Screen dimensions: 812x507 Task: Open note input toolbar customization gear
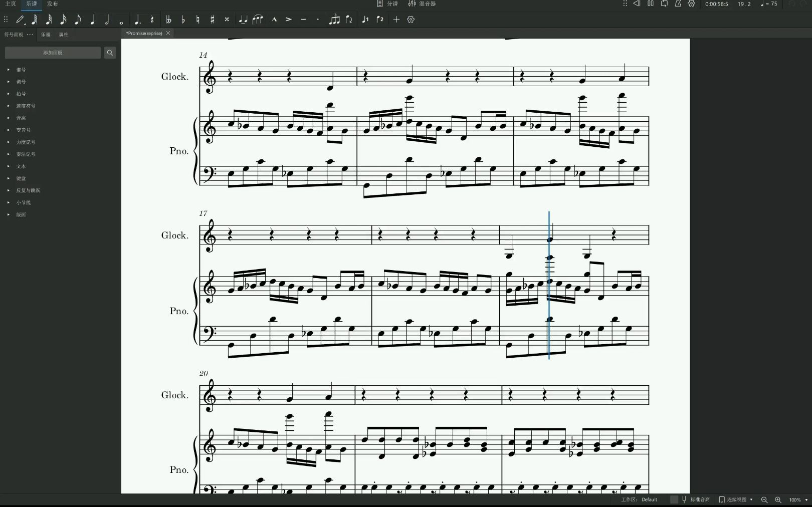click(x=411, y=20)
